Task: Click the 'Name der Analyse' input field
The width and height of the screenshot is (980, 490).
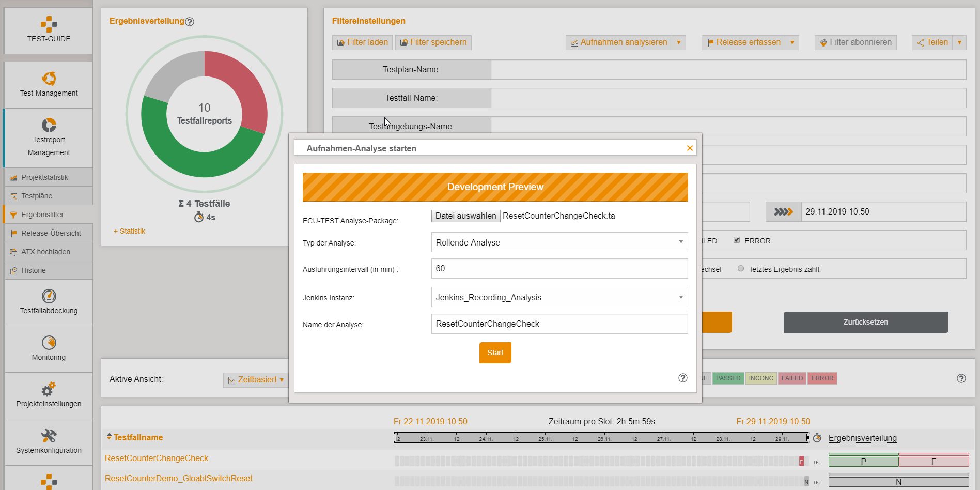Action: tap(559, 324)
